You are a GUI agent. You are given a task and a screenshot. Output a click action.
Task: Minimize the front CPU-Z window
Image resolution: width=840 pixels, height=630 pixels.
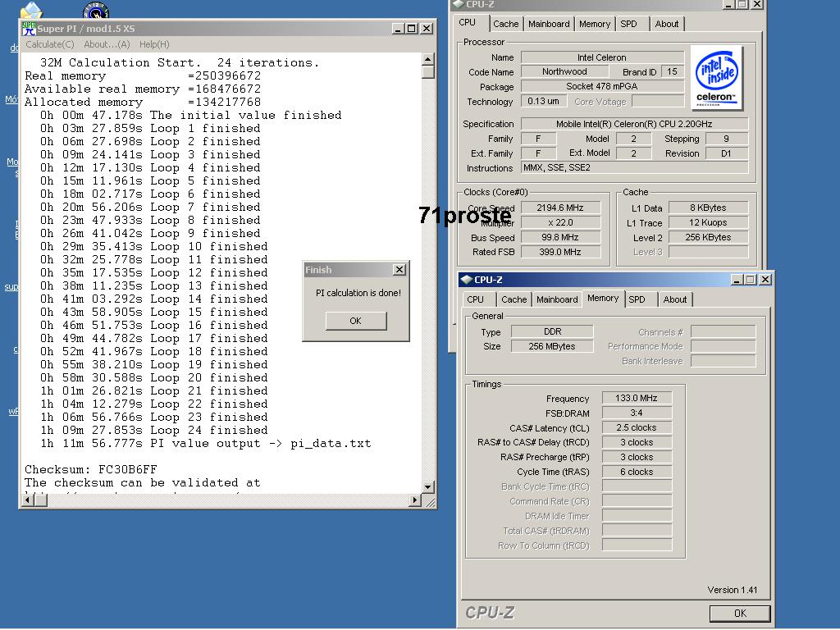737,280
